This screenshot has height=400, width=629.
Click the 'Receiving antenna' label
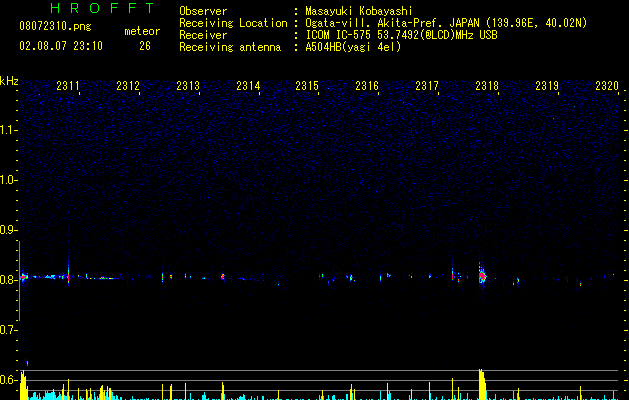tap(230, 47)
